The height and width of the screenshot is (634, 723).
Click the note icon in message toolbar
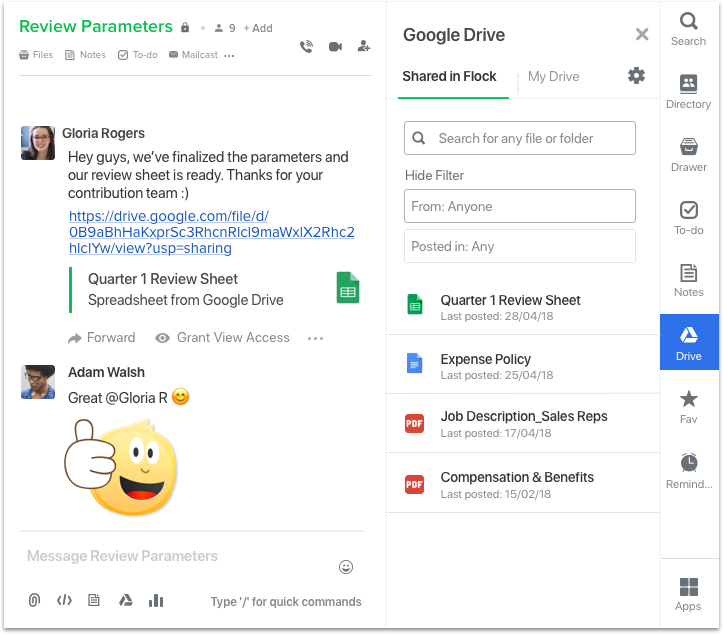click(x=94, y=600)
